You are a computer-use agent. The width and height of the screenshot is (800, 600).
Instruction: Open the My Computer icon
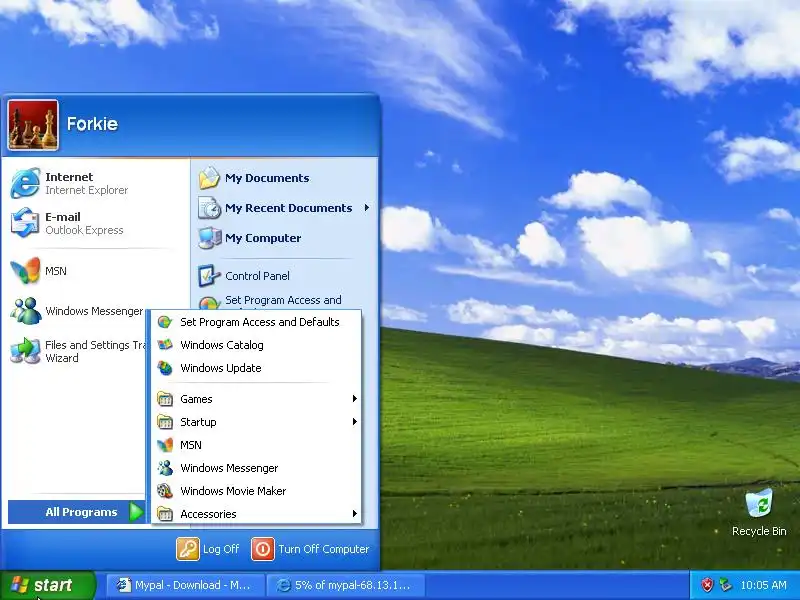[x=209, y=238]
